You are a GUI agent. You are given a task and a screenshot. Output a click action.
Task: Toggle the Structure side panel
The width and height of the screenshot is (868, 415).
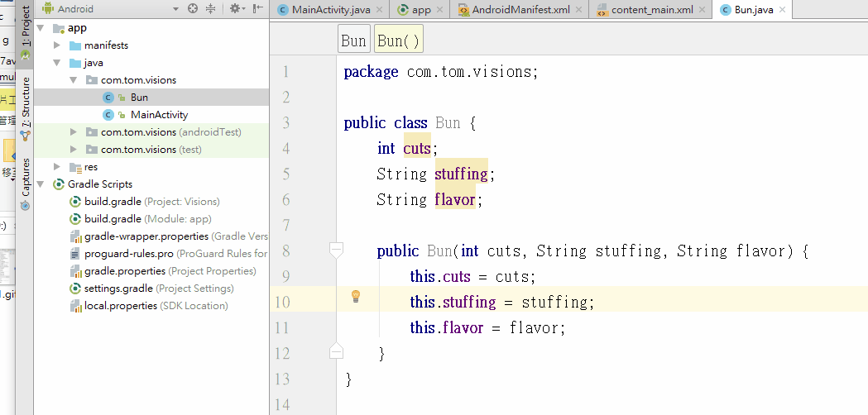[25, 102]
